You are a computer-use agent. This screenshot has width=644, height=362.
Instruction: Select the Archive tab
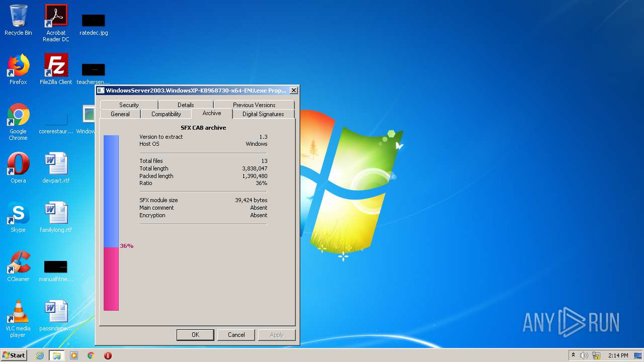(x=212, y=113)
